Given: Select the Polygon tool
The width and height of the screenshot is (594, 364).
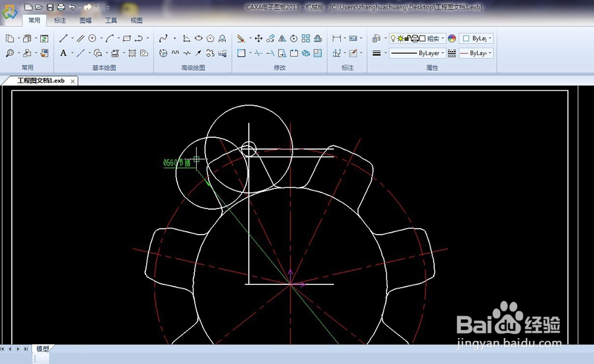Looking at the screenshot, I should (x=210, y=38).
